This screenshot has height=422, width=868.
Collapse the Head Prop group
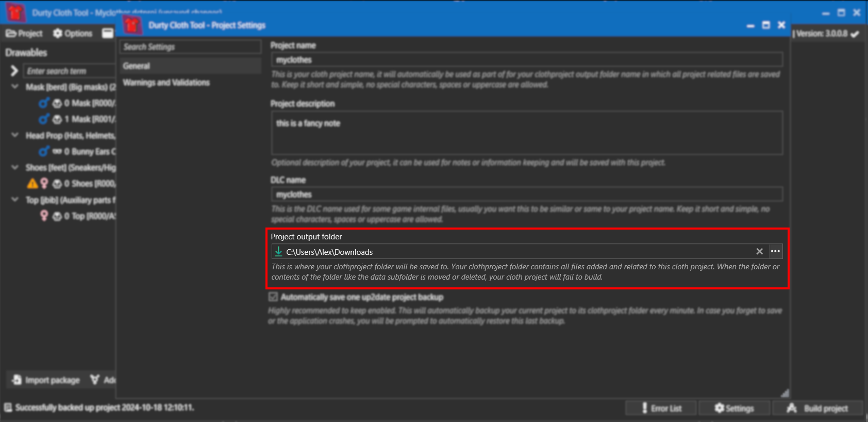point(15,135)
